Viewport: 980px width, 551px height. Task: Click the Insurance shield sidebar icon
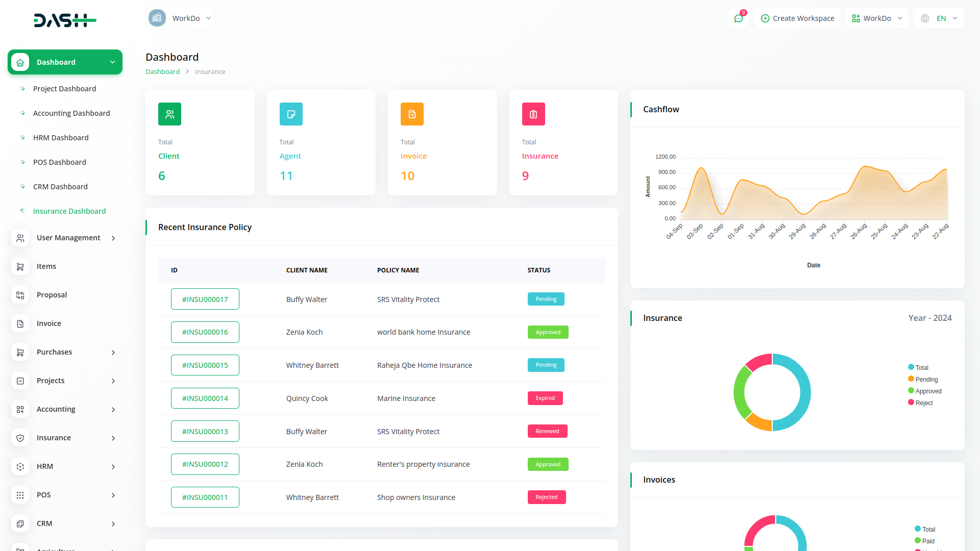pyautogui.click(x=20, y=438)
